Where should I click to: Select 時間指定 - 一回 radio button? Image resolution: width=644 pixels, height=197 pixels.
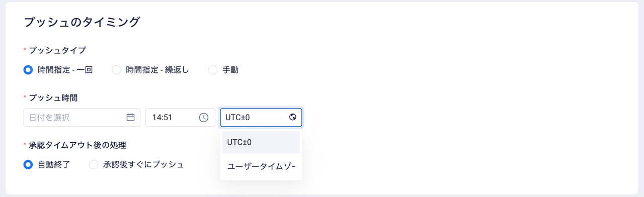[x=28, y=70]
